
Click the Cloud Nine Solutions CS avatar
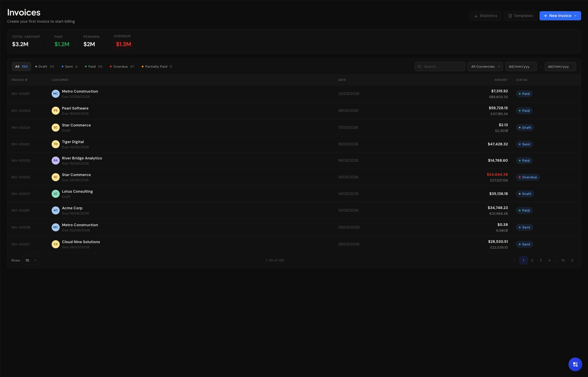click(x=55, y=244)
